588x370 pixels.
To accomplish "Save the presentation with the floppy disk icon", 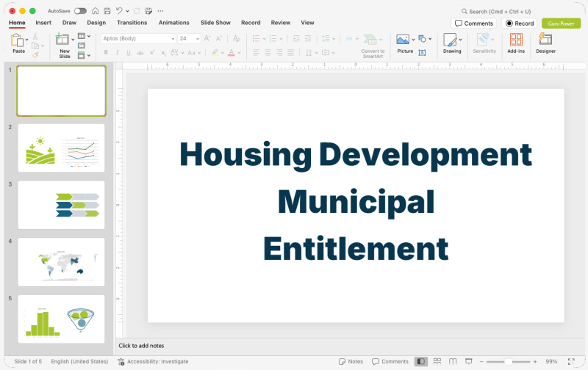I will pyautogui.click(x=107, y=11).
